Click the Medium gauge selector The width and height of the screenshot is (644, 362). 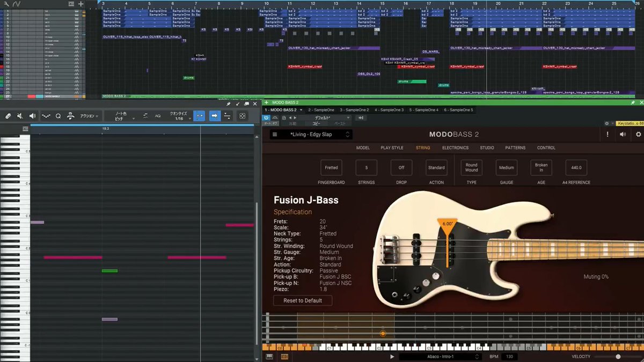click(507, 168)
